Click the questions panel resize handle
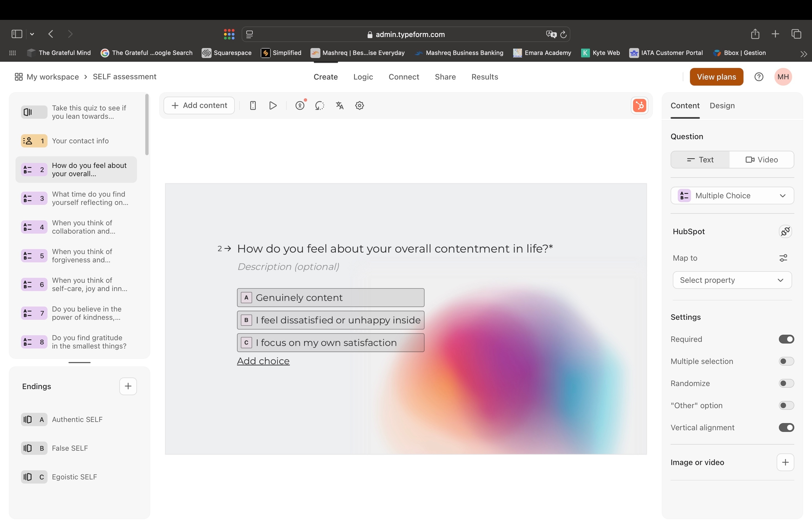 click(79, 362)
